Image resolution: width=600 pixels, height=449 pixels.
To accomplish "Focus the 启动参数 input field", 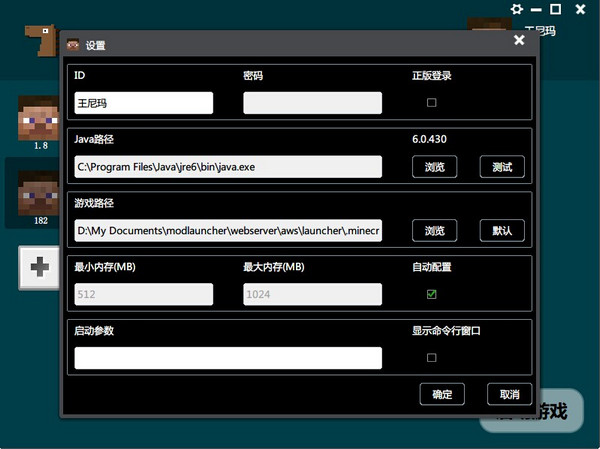I will tap(228, 358).
